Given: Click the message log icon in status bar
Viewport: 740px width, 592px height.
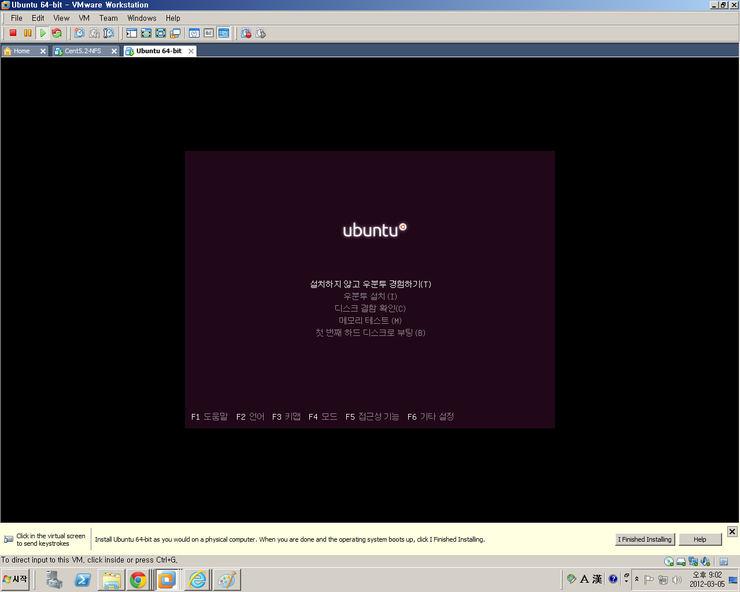Looking at the screenshot, I should tap(723, 561).
